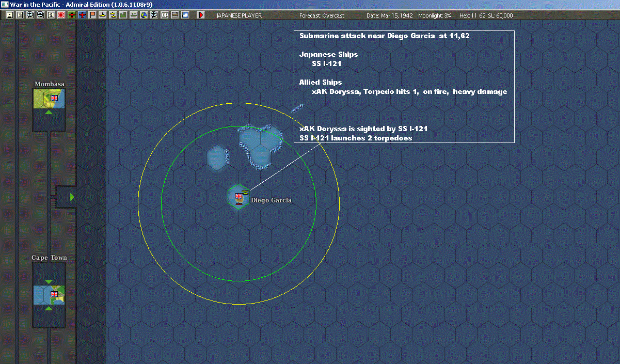
Task: Click the window title bar application icon
Action: pyautogui.click(x=5, y=4)
